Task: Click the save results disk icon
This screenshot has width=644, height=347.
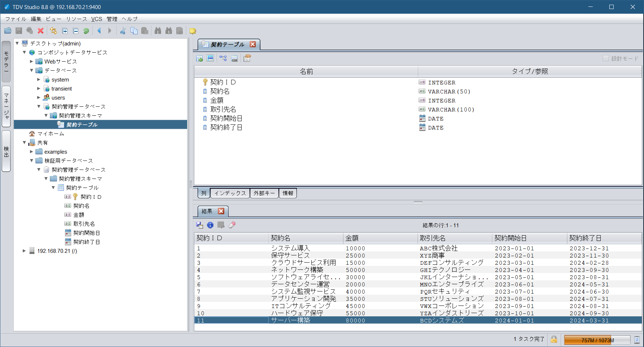Action: [200, 225]
